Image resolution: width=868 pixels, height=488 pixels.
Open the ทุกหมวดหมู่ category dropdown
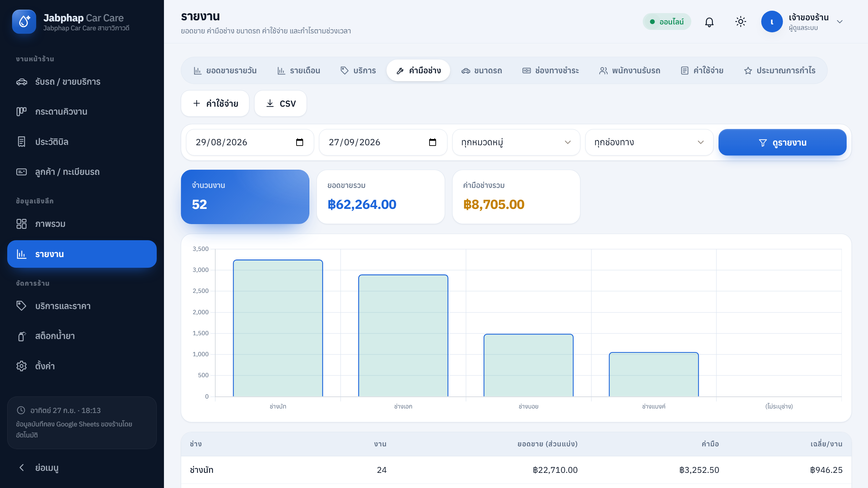point(516,142)
